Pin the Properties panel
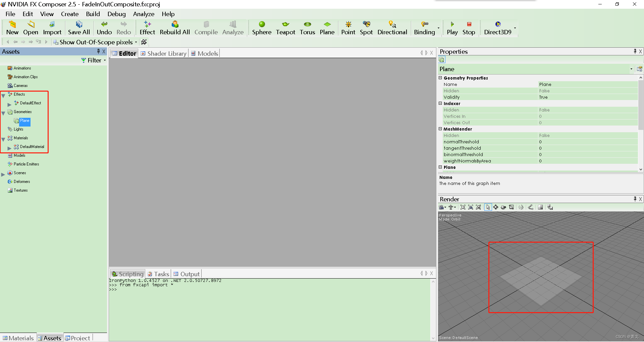The width and height of the screenshot is (644, 342). (635, 51)
